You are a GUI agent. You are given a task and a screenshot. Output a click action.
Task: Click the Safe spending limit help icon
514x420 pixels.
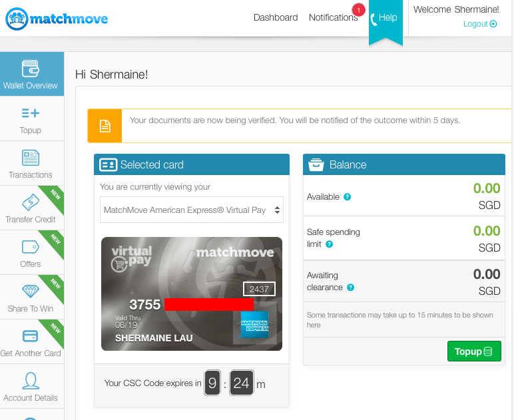329,244
